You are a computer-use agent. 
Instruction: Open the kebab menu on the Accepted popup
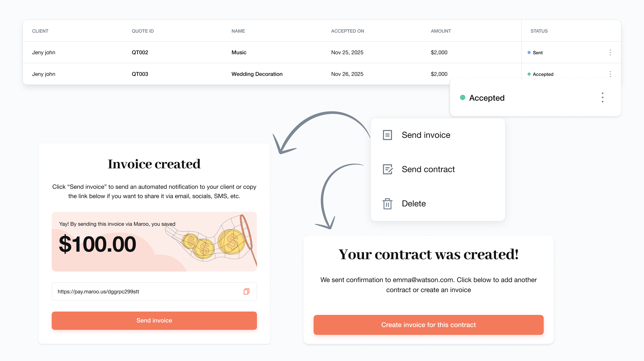click(x=603, y=98)
